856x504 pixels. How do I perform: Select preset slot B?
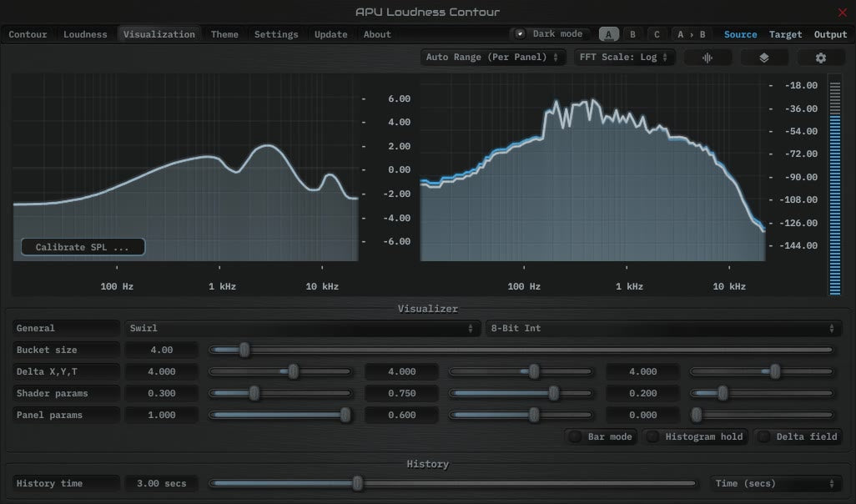coord(632,34)
